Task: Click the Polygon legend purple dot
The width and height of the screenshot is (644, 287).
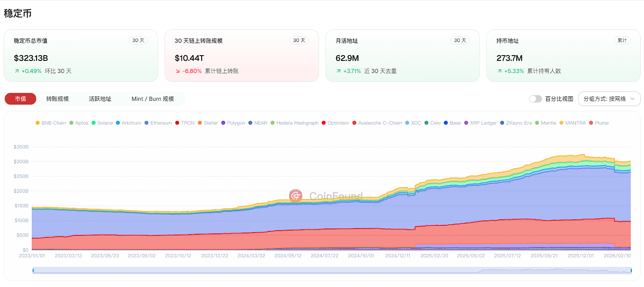Action: (223, 123)
